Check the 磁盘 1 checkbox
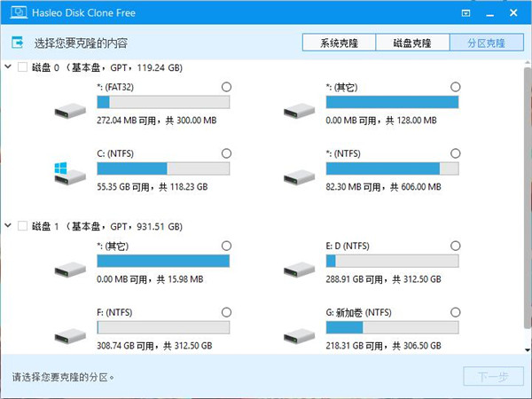Viewport: 532px width, 399px height. pyautogui.click(x=23, y=226)
